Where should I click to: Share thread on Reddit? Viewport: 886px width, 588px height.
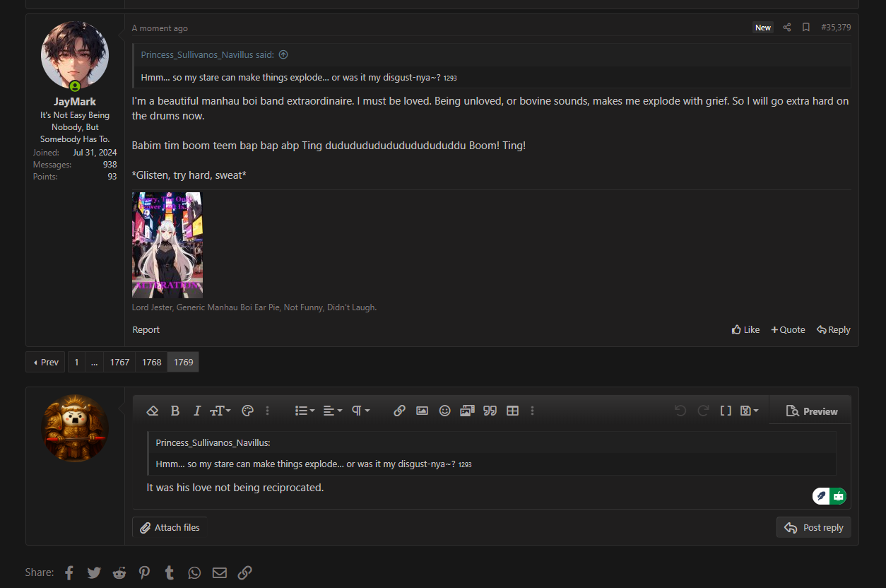tap(119, 572)
